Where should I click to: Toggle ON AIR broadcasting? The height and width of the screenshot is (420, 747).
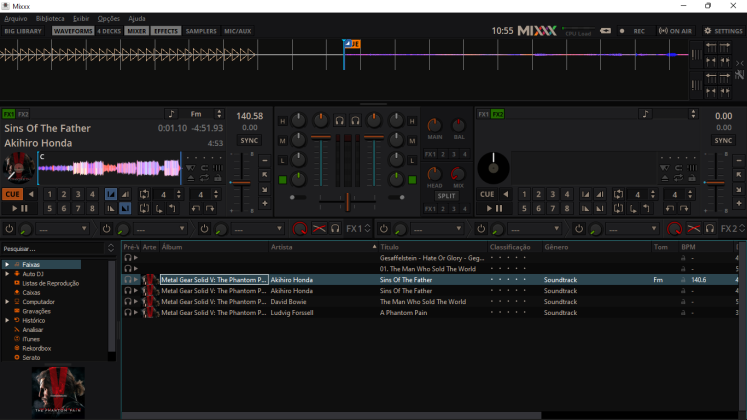point(675,31)
